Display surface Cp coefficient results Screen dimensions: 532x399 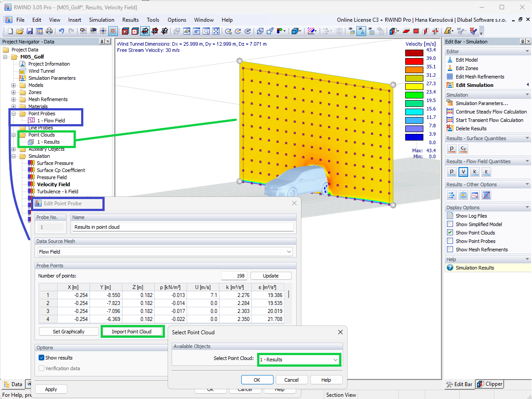pyautogui.click(x=463, y=149)
